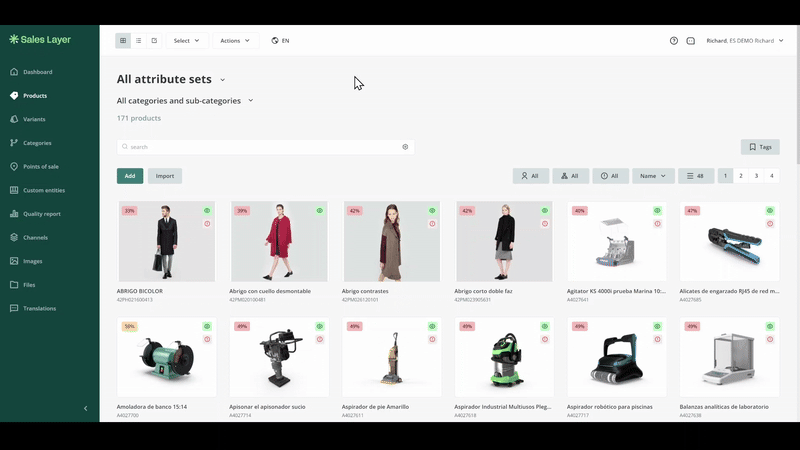Screen dimensions: 800x450
Task: Click the globe language icon
Action: tap(274, 40)
